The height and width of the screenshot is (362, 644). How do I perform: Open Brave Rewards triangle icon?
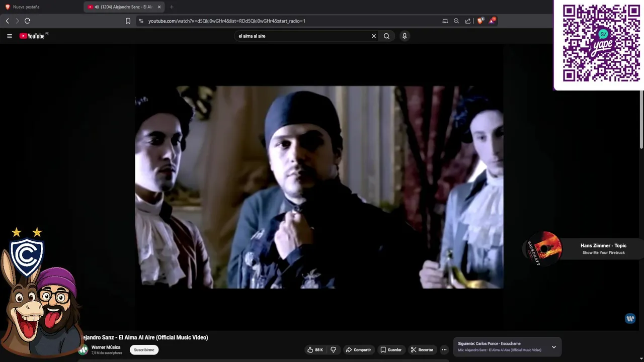(x=492, y=21)
